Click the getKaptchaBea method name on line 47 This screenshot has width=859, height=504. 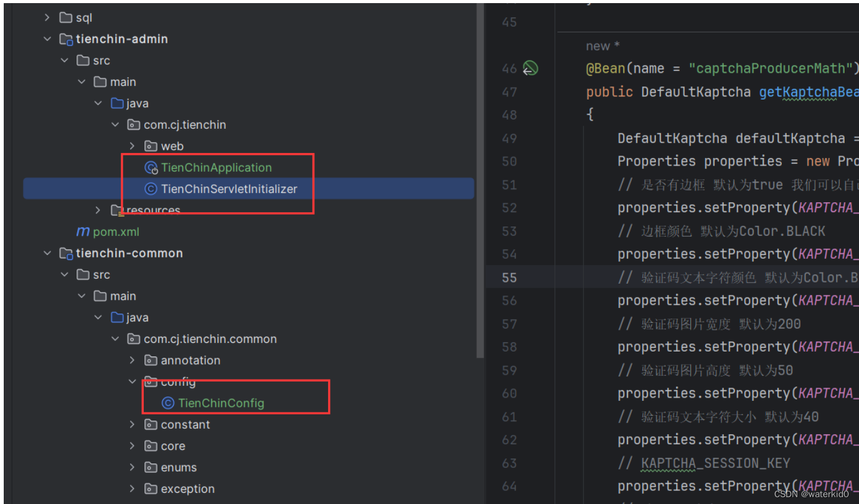click(x=809, y=92)
